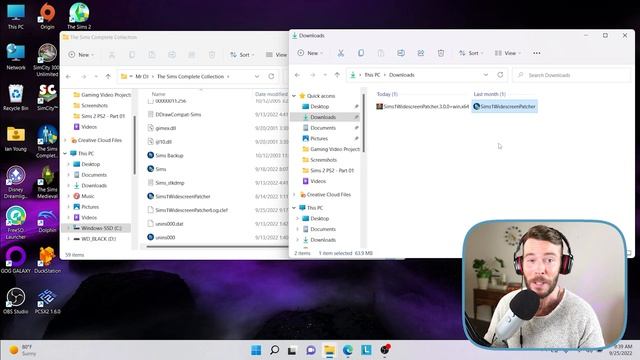The image size is (640, 360).
Task: Select Sims1WidescreenPatcherLog.clef file
Action: [x=191, y=210]
